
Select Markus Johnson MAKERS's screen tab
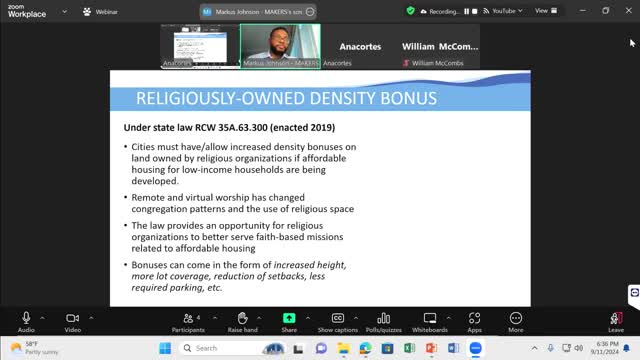[x=258, y=12]
